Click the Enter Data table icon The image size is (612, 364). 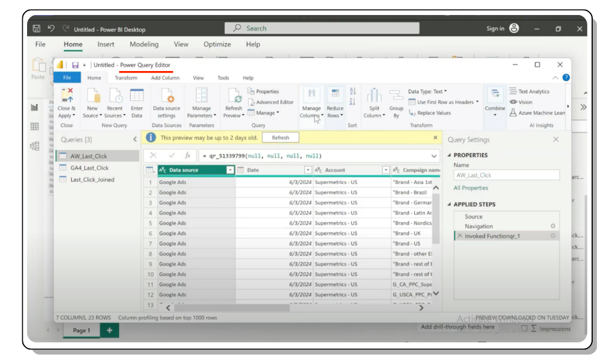137,96
